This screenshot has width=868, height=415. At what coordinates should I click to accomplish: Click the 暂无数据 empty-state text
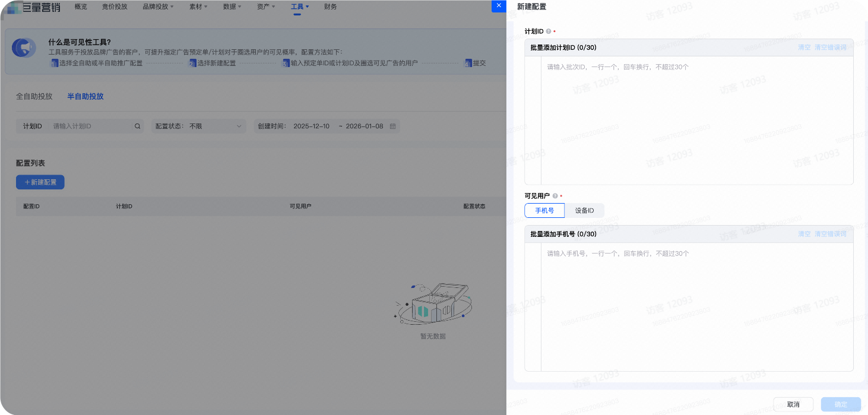(433, 337)
